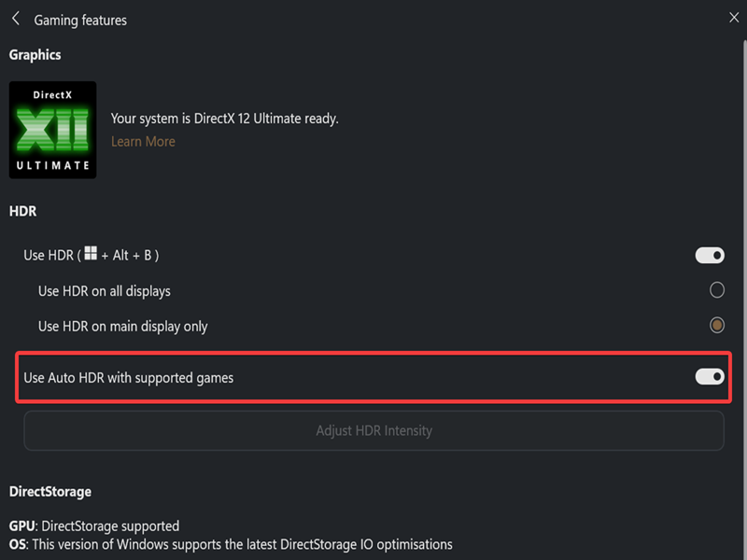Viewport: 747px width, 560px height.
Task: Select the main display only radio button
Action: click(717, 326)
